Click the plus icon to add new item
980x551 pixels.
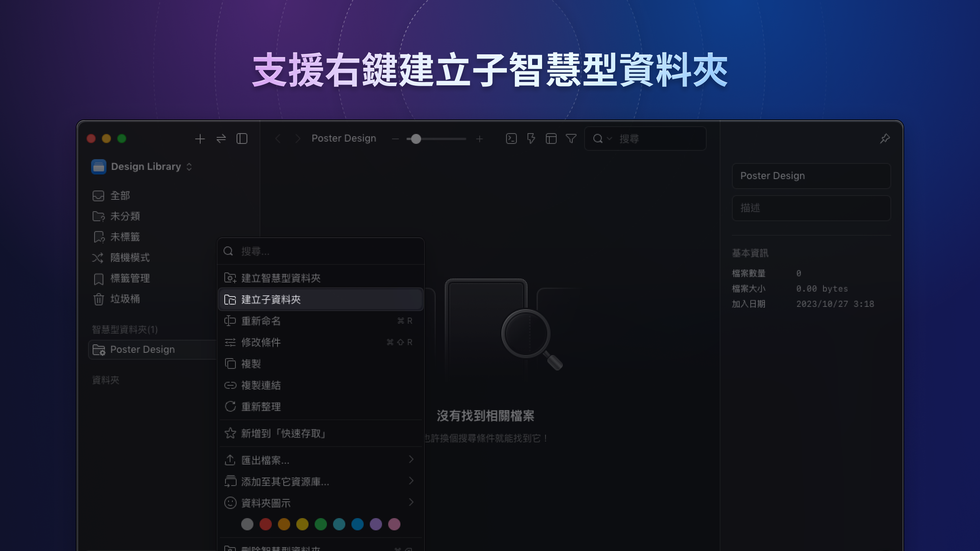click(199, 139)
